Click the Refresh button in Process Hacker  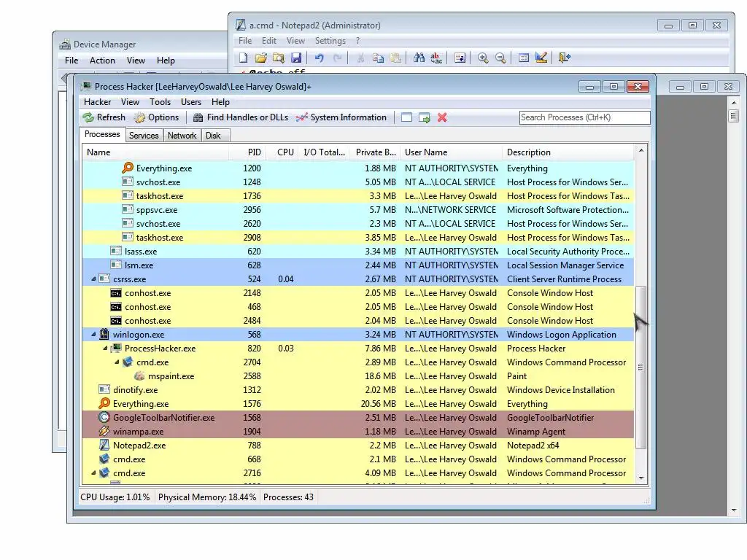(104, 117)
